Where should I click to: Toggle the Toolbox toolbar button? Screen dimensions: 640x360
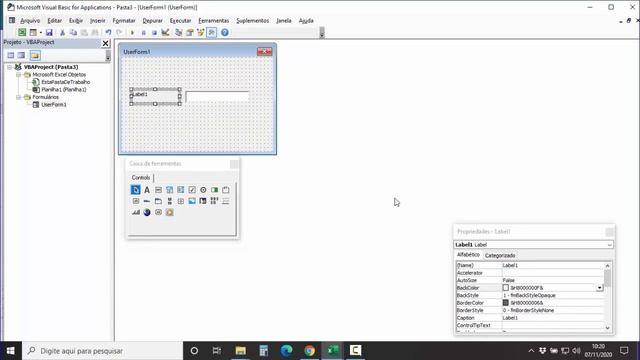pos(211,32)
